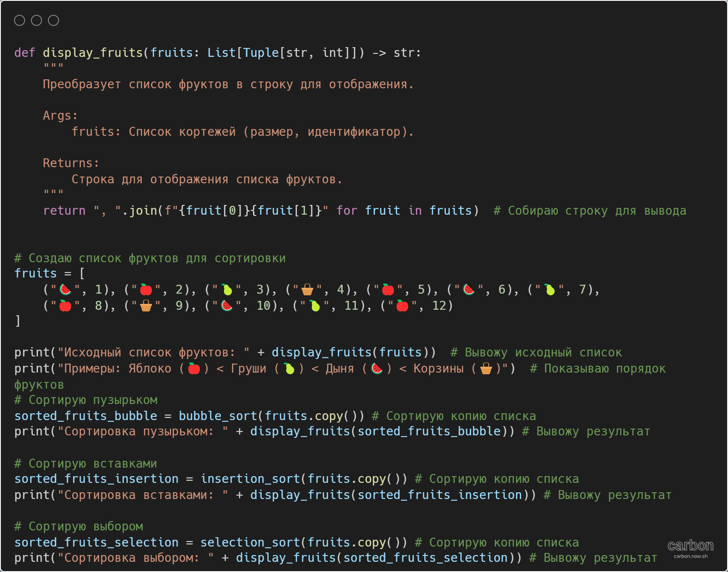
Task: Click the basket emoji after the word Корзины
Action: (x=486, y=369)
